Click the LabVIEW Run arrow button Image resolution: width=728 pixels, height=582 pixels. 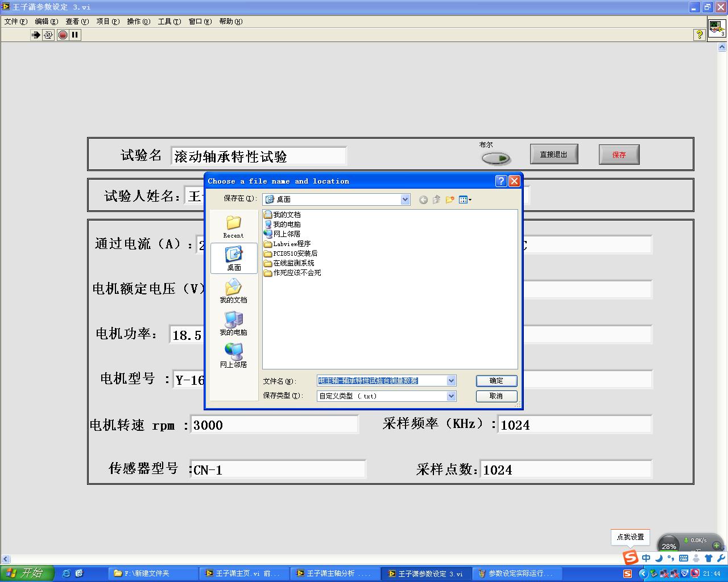point(36,35)
